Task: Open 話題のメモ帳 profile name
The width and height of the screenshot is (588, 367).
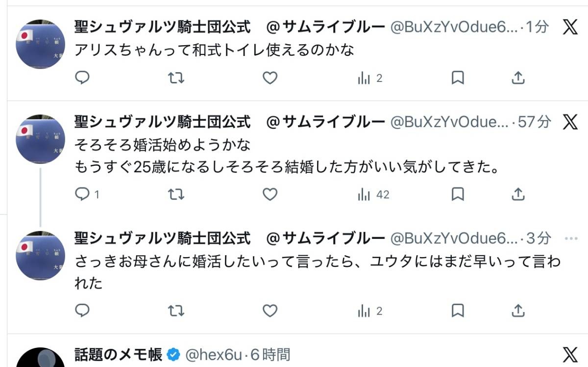Action: click(118, 354)
